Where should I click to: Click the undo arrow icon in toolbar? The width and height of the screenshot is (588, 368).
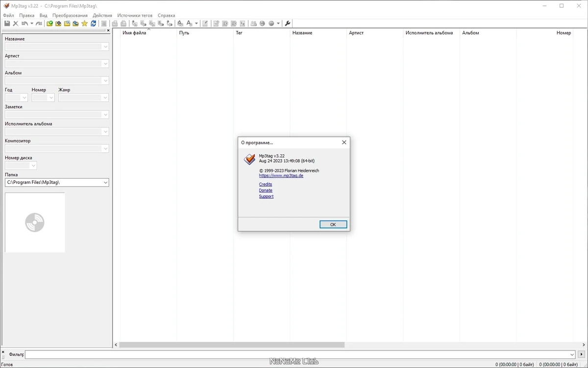coord(24,24)
